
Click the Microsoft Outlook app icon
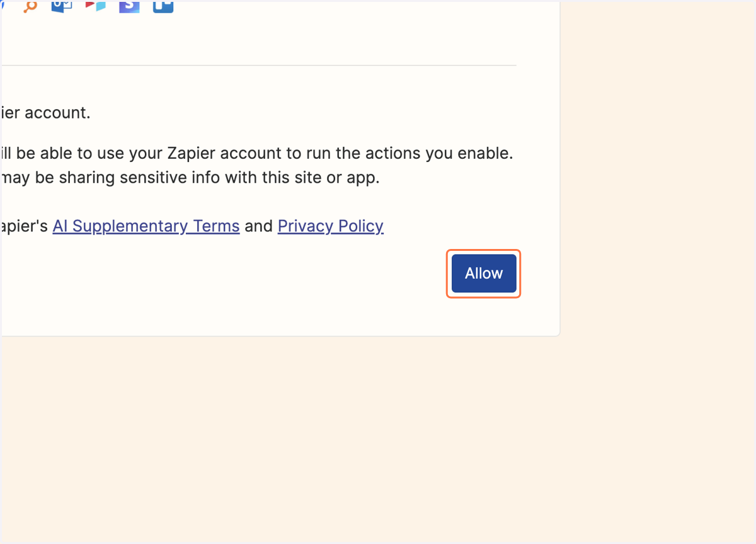[x=62, y=7]
